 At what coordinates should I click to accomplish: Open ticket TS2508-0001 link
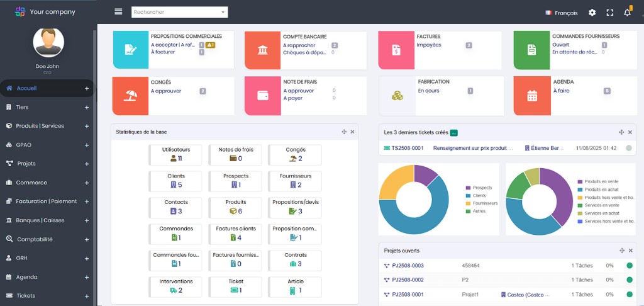[408, 149]
